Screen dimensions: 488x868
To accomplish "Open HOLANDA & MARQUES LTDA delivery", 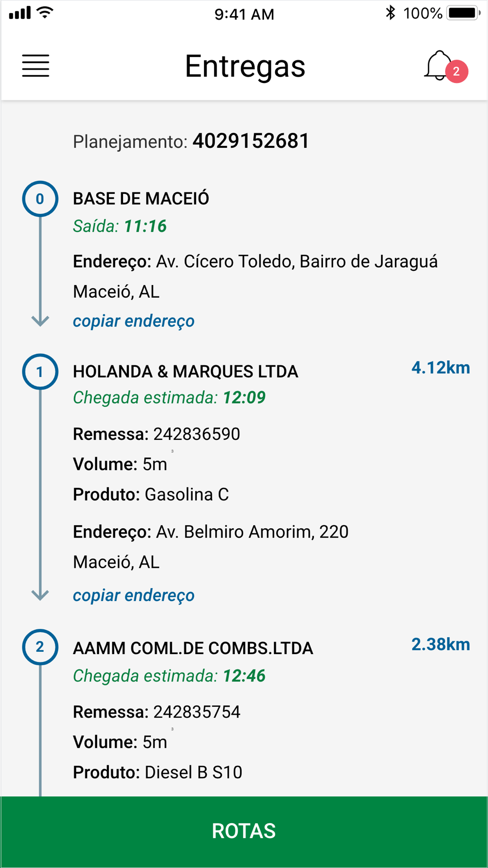I will (x=185, y=372).
